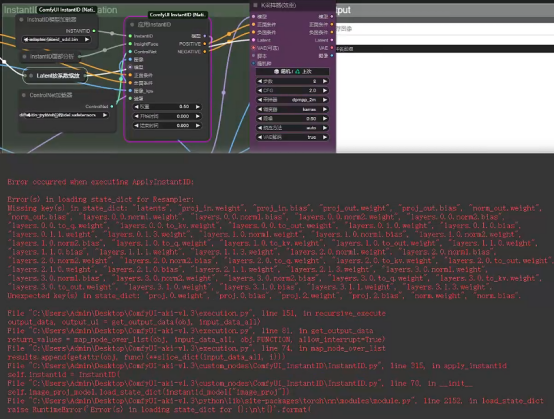554x420 pixels.
Task: Click the InsightFace green input socket
Action: tap(130, 44)
